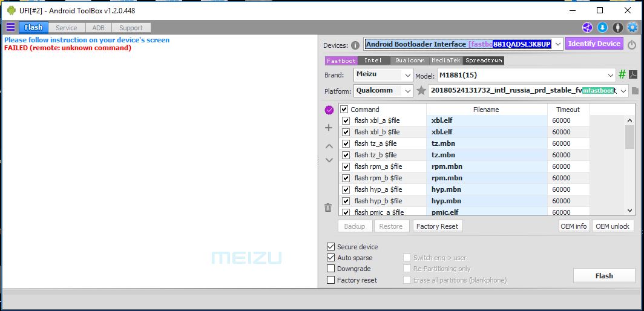Switch to the Support tab
The image size is (644, 311).
pyautogui.click(x=131, y=28)
